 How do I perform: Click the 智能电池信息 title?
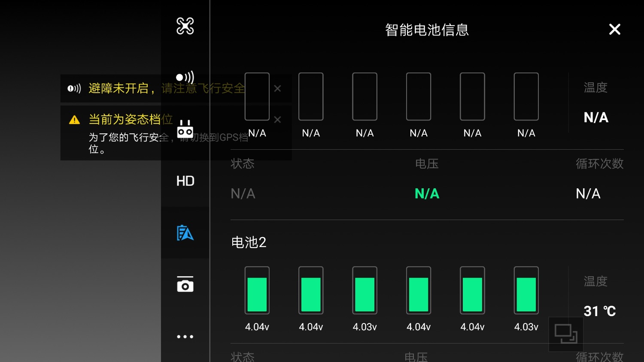tap(427, 30)
